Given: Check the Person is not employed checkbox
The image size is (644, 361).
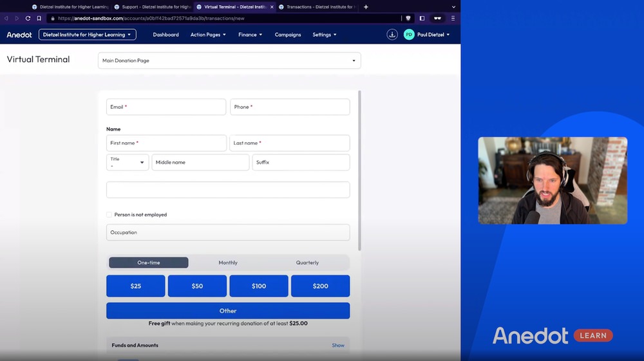Looking at the screenshot, I should tap(109, 214).
